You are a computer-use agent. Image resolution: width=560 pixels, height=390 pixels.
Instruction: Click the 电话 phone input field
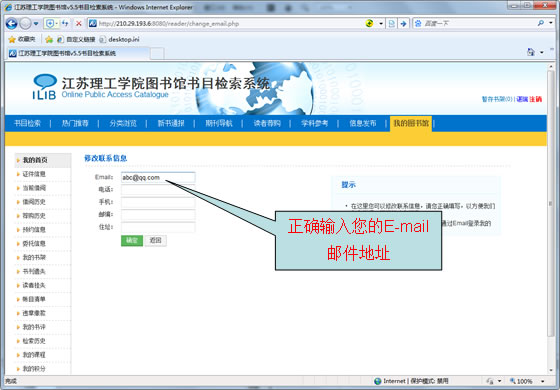[158, 190]
